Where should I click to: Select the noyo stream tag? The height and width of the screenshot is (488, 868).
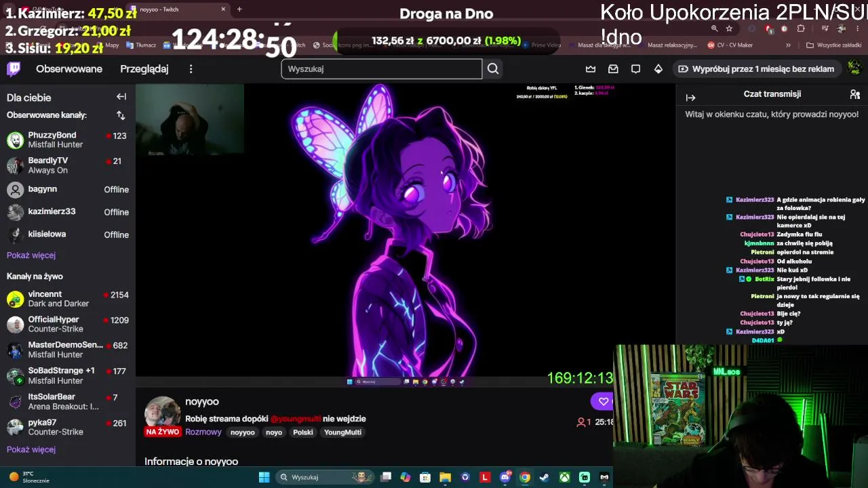point(274,432)
